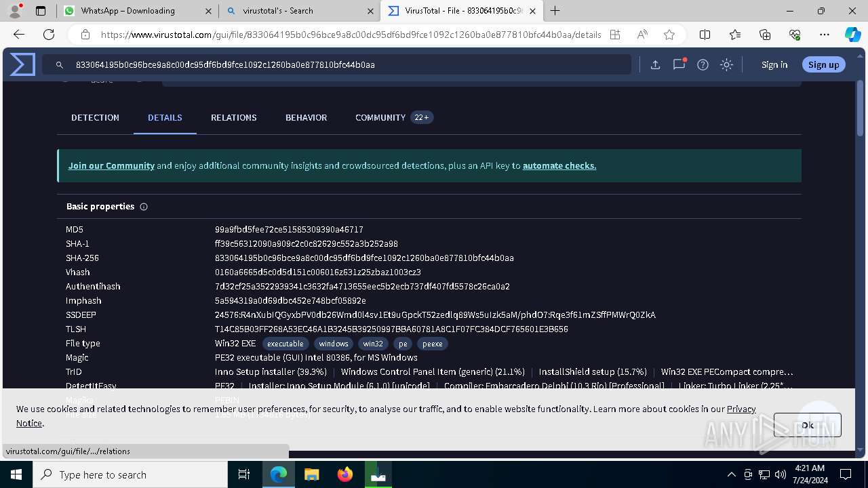Open the RELATIONS tab

tap(233, 117)
